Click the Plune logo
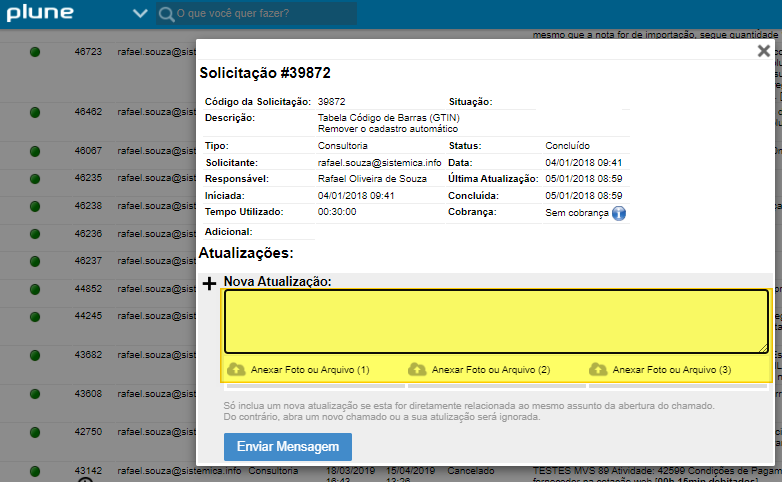 40,13
